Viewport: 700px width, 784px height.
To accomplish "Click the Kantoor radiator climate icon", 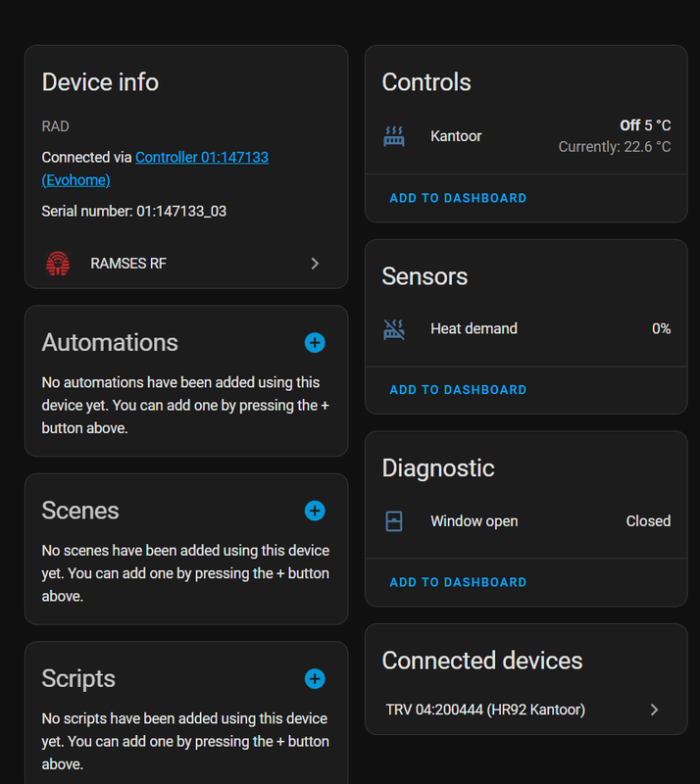I will (394, 136).
